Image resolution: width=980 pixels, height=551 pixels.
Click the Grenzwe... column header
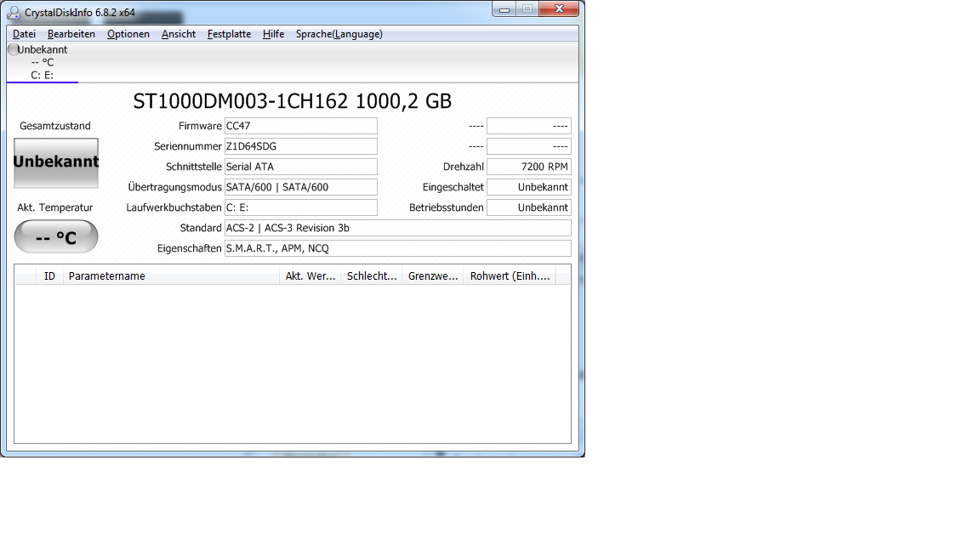pos(432,276)
